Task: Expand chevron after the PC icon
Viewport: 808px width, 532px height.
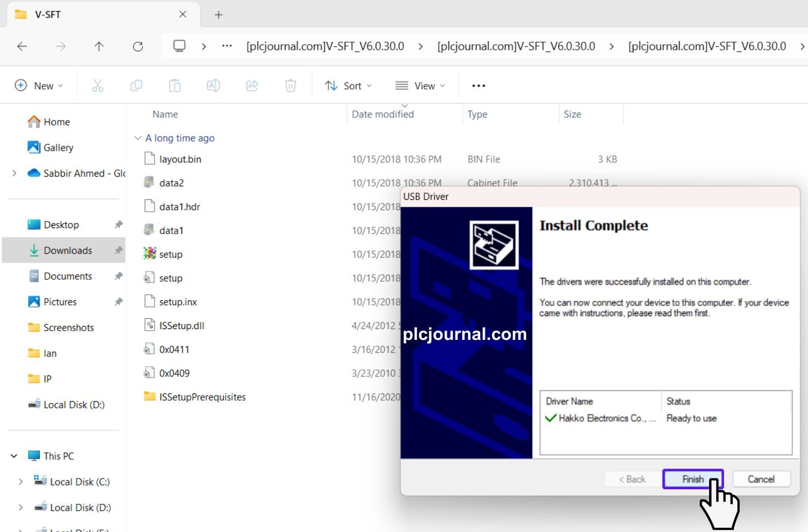Action: pyautogui.click(x=204, y=46)
